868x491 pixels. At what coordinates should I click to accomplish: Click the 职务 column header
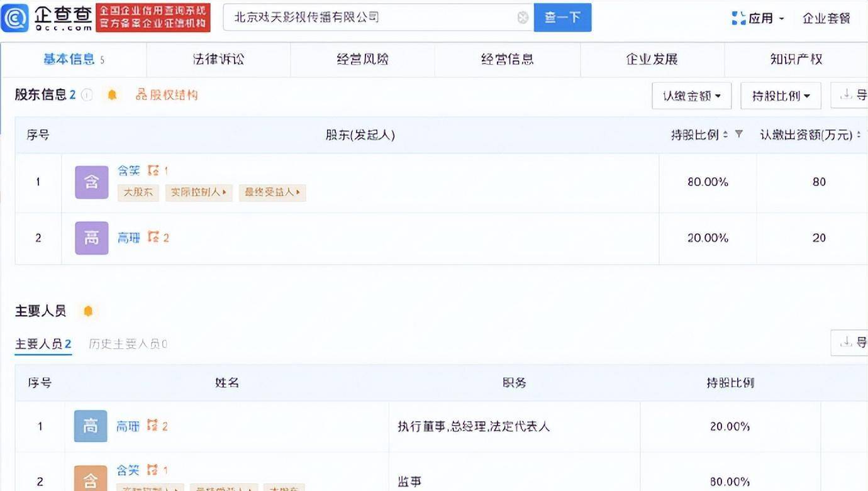point(515,383)
